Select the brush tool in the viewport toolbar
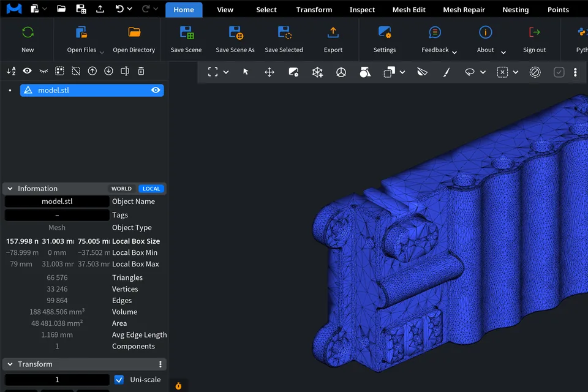 pyautogui.click(x=447, y=72)
